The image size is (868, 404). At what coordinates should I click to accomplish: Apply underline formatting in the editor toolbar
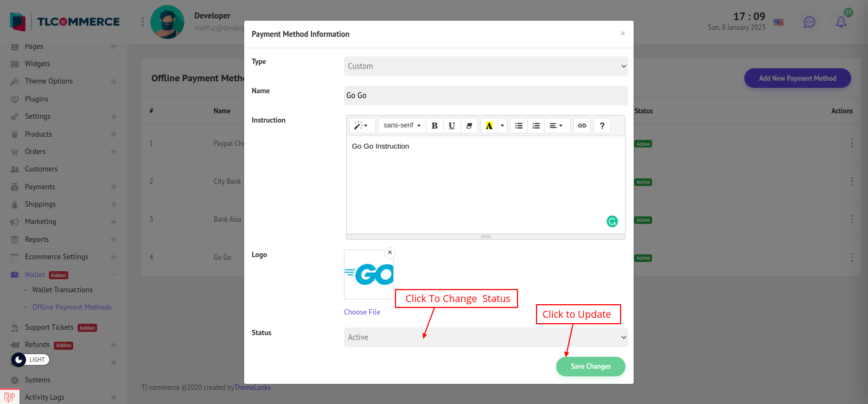(x=452, y=126)
